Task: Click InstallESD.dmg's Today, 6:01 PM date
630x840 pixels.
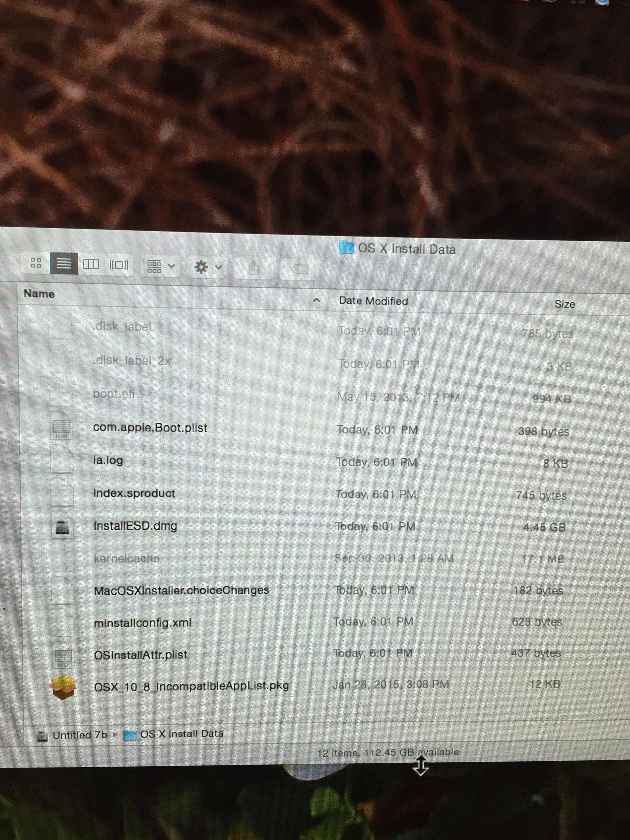Action: tap(375, 526)
